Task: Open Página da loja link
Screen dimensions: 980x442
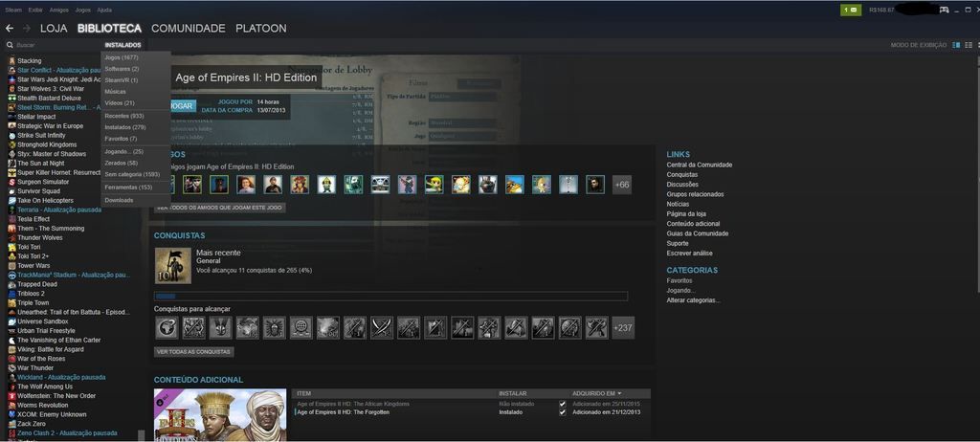Action: [686, 213]
